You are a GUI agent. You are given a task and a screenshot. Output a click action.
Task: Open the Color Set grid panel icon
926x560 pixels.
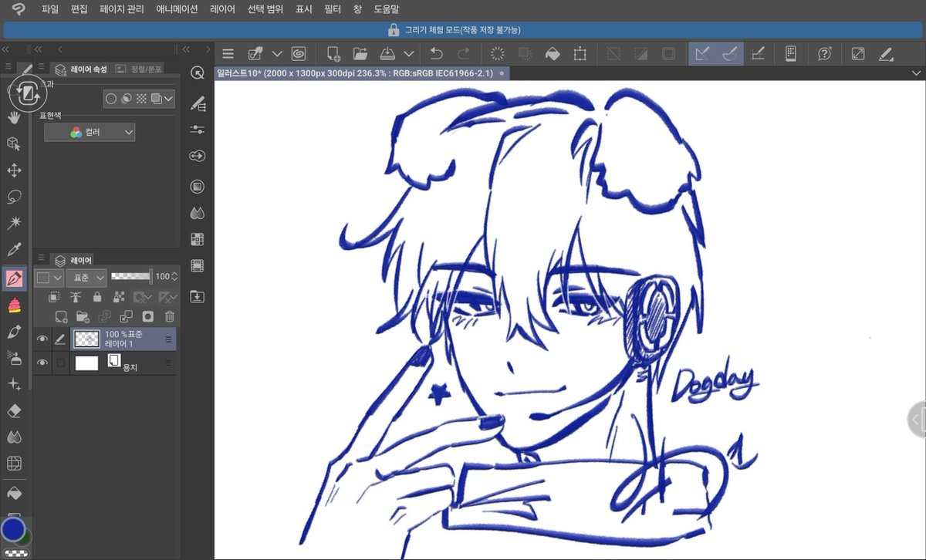(x=198, y=239)
